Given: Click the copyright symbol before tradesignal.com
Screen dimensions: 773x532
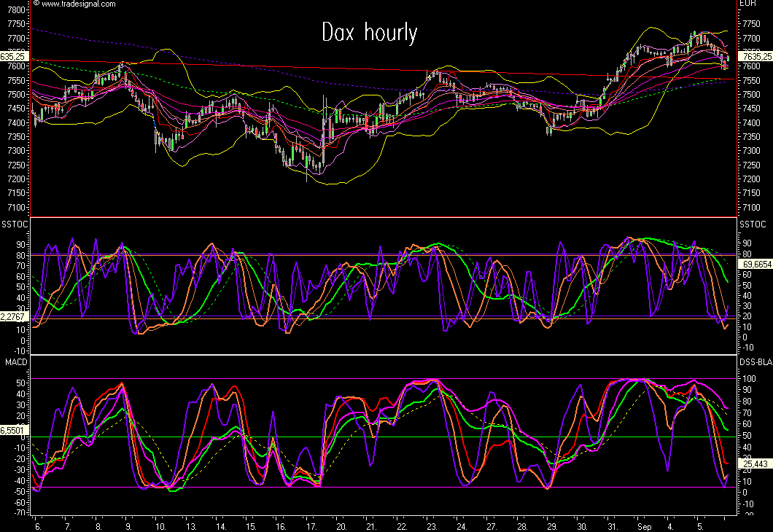Looking at the screenshot, I should [37, 4].
